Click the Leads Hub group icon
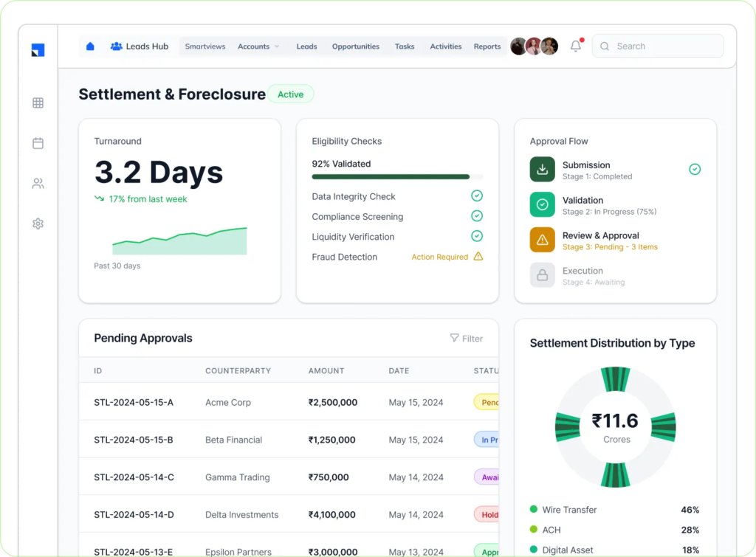 [x=116, y=46]
